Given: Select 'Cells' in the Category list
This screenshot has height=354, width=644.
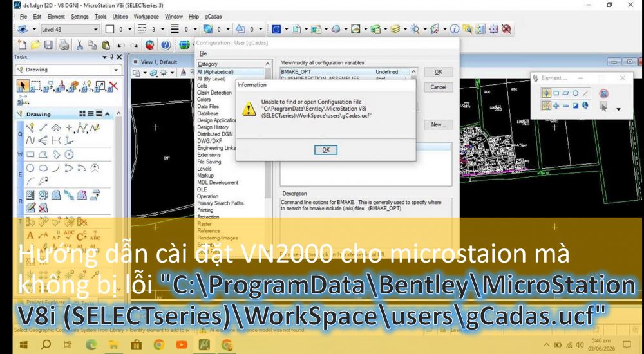Looking at the screenshot, I should click(x=202, y=86).
